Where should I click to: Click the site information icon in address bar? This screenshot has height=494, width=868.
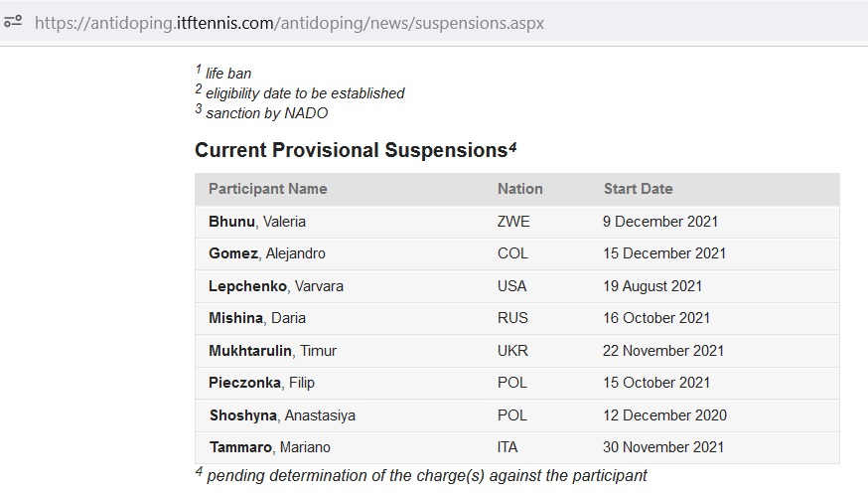click(x=13, y=22)
